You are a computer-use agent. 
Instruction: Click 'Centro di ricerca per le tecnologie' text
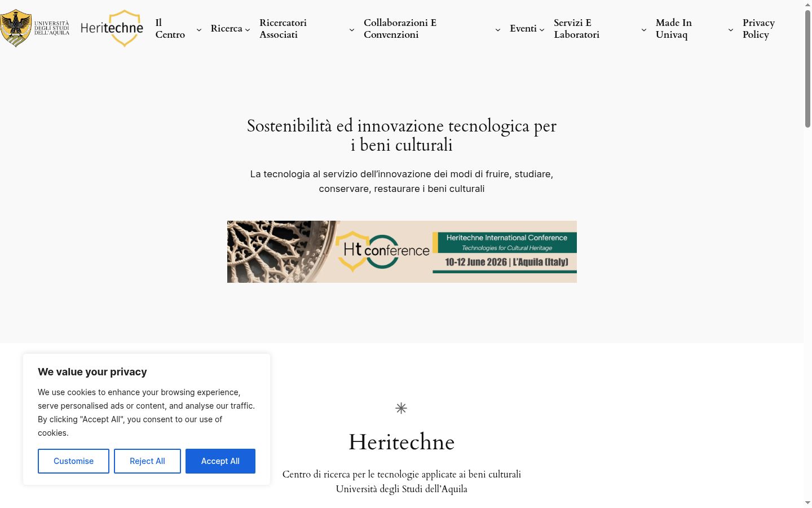coord(401,474)
